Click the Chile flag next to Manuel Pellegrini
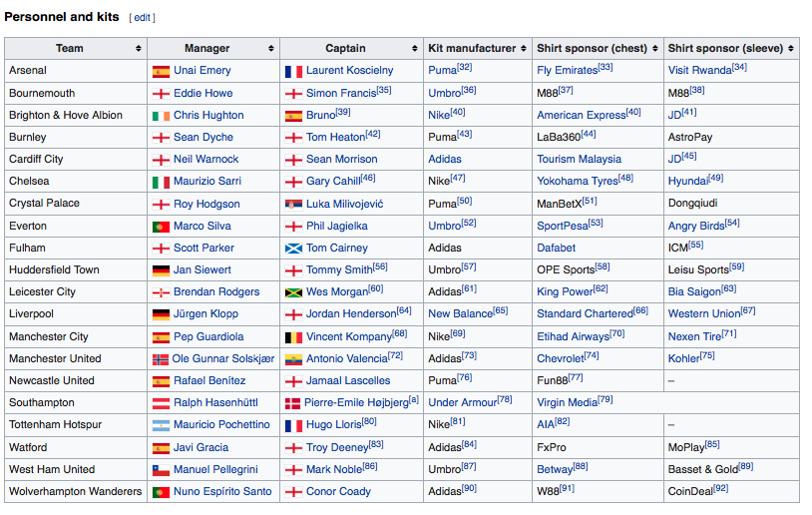 (160, 469)
